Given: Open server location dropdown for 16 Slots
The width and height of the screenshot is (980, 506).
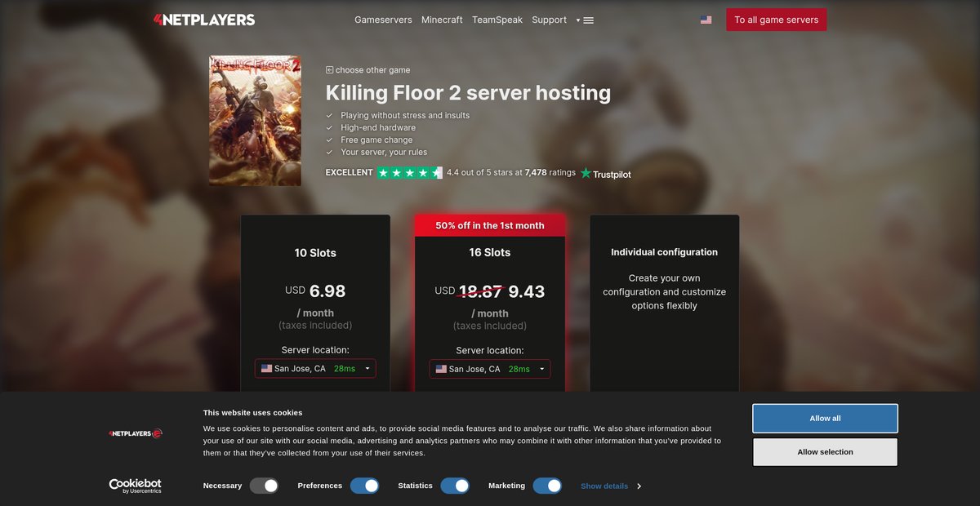Looking at the screenshot, I should pyautogui.click(x=490, y=369).
